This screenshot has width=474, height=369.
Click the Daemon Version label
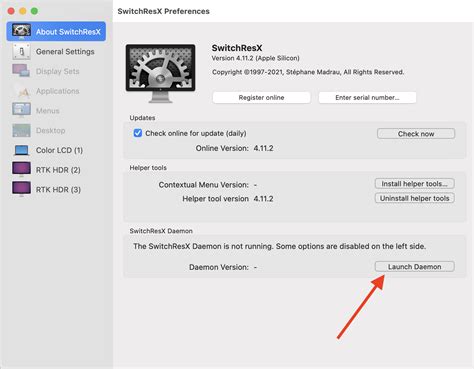point(219,267)
